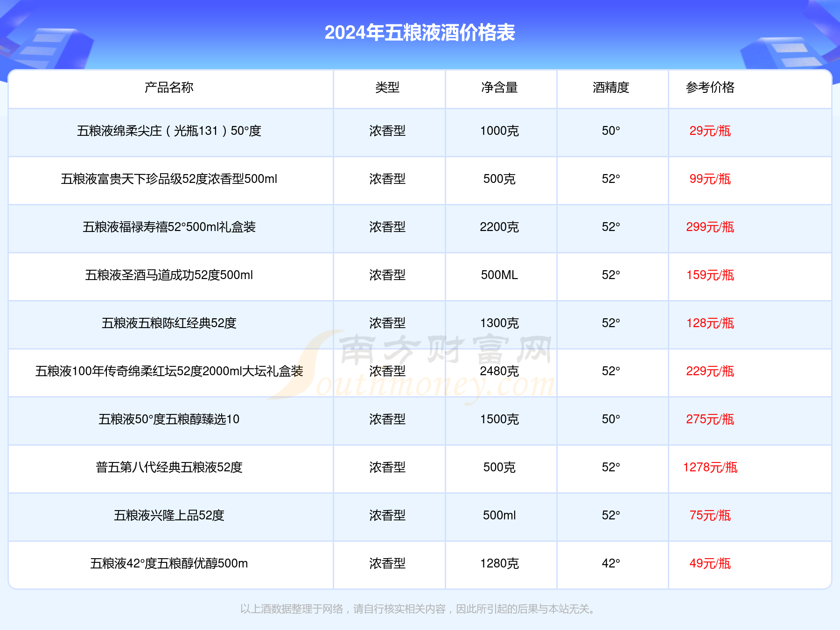Click the 29元/瓶 price
This screenshot has width=840, height=630.
[710, 131]
